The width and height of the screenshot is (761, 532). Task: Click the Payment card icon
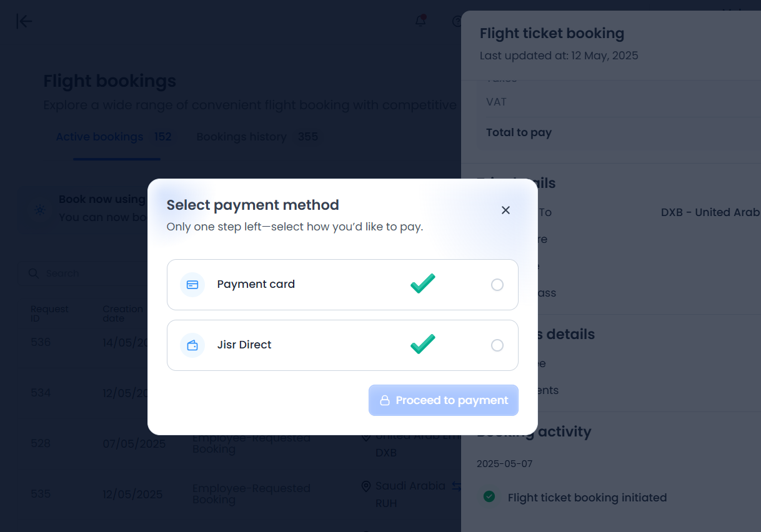click(x=192, y=285)
